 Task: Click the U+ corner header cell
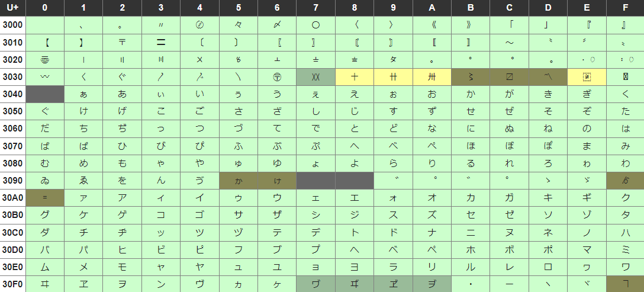click(13, 8)
